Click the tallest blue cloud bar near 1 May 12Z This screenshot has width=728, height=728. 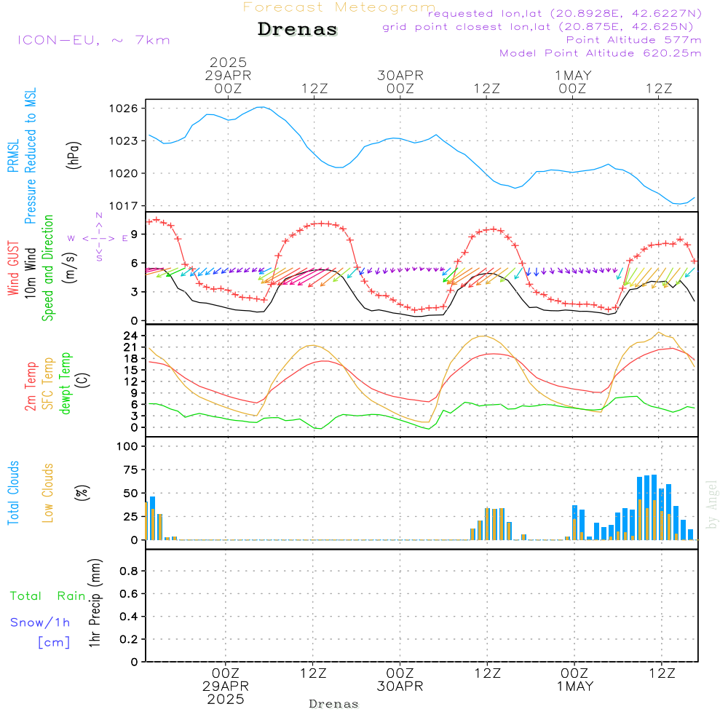point(654,507)
